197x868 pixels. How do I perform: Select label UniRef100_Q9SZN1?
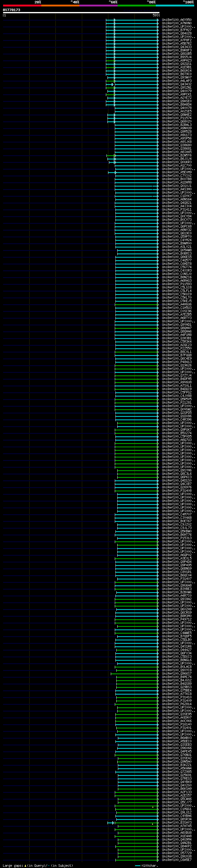click(x=177, y=88)
